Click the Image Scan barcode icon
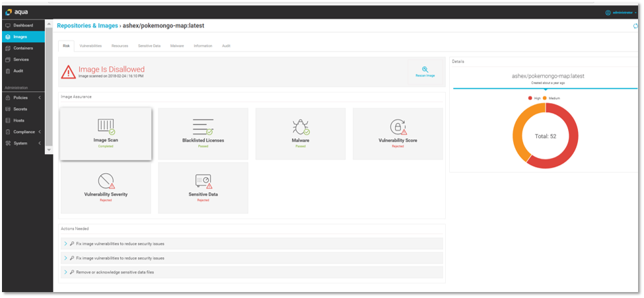Viewport: 644px width, 298px height. 106,126
